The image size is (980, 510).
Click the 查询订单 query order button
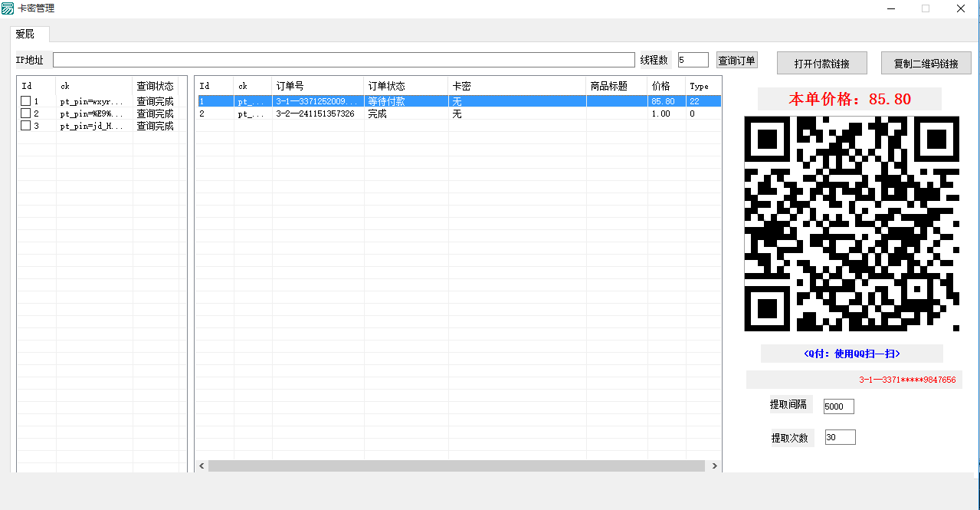(x=736, y=60)
